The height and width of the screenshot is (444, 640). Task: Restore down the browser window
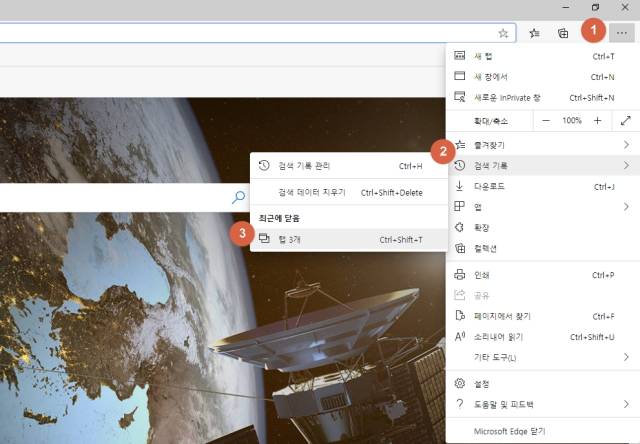(596, 7)
